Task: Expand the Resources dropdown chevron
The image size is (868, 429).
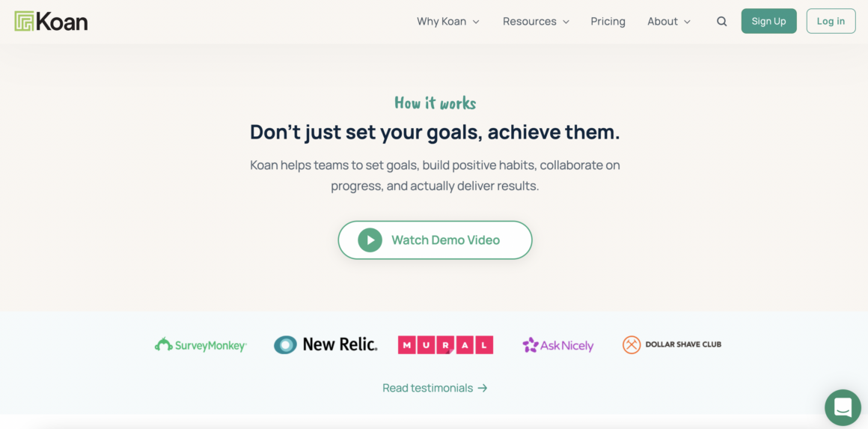Action: pos(566,22)
